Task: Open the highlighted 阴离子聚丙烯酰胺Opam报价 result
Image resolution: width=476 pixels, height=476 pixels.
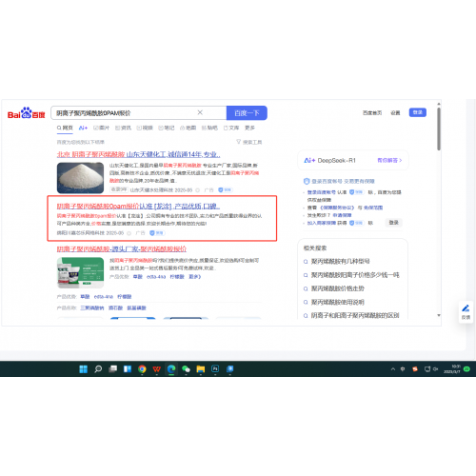Action: tap(138, 207)
